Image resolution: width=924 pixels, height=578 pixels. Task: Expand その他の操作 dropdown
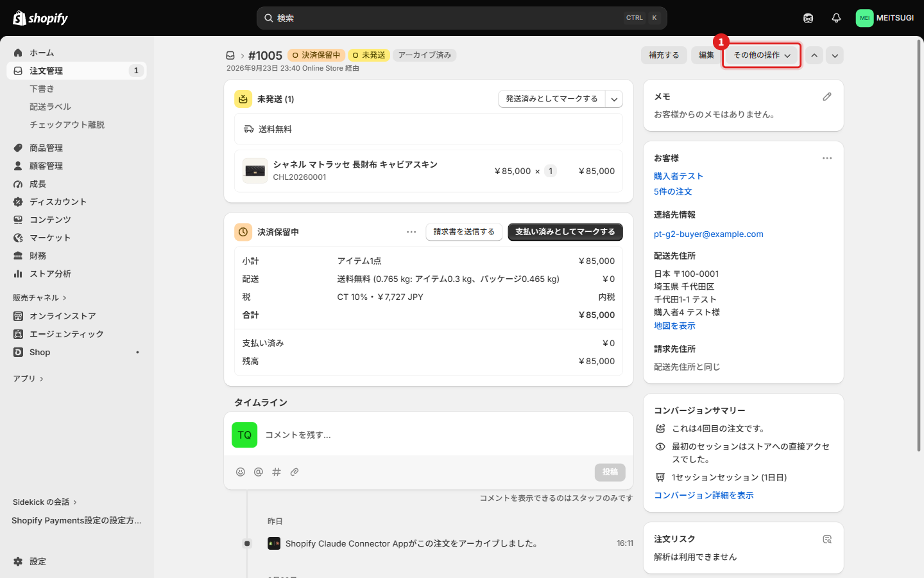click(x=762, y=55)
